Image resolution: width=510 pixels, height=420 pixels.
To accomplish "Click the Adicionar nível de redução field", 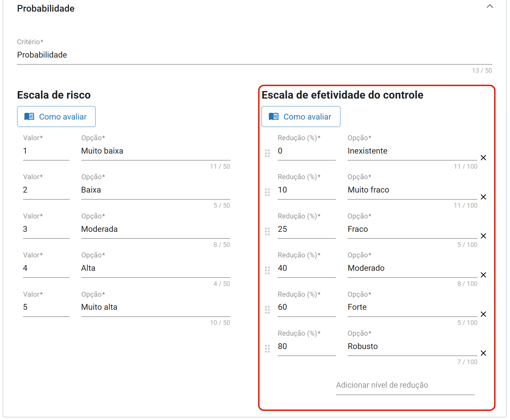I will [x=405, y=385].
